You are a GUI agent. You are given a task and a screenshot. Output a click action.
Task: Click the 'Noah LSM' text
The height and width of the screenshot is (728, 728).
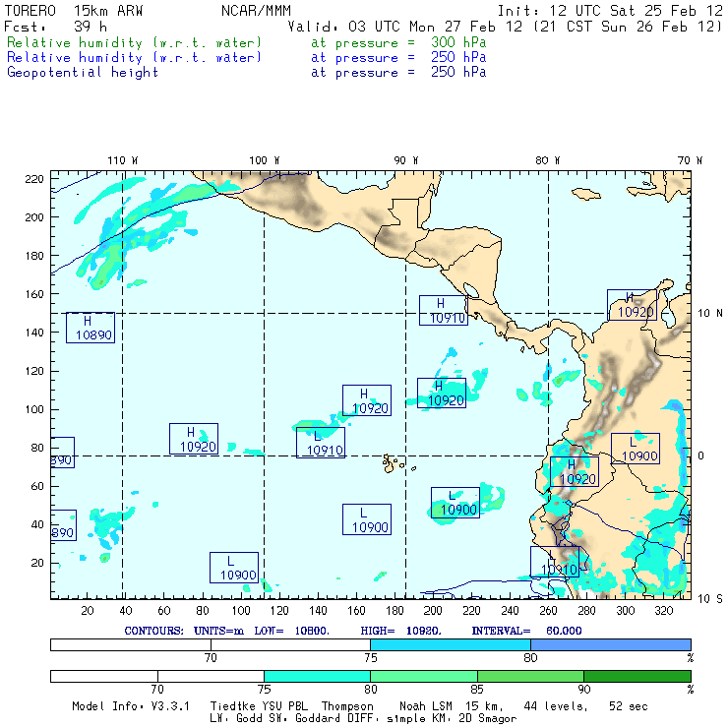point(425,706)
